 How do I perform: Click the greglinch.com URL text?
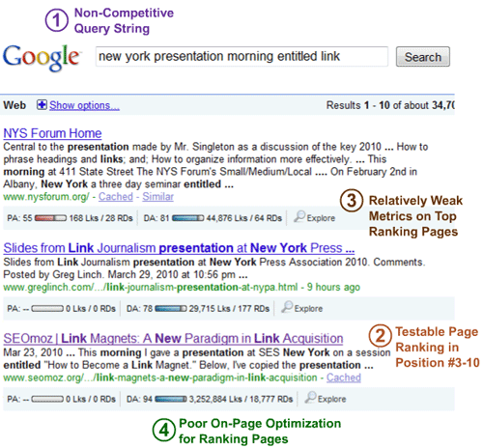[x=151, y=287]
